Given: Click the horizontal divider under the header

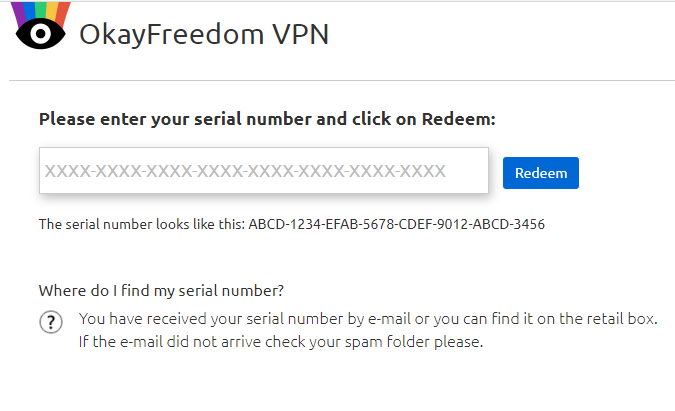Looking at the screenshot, I should [x=341, y=80].
